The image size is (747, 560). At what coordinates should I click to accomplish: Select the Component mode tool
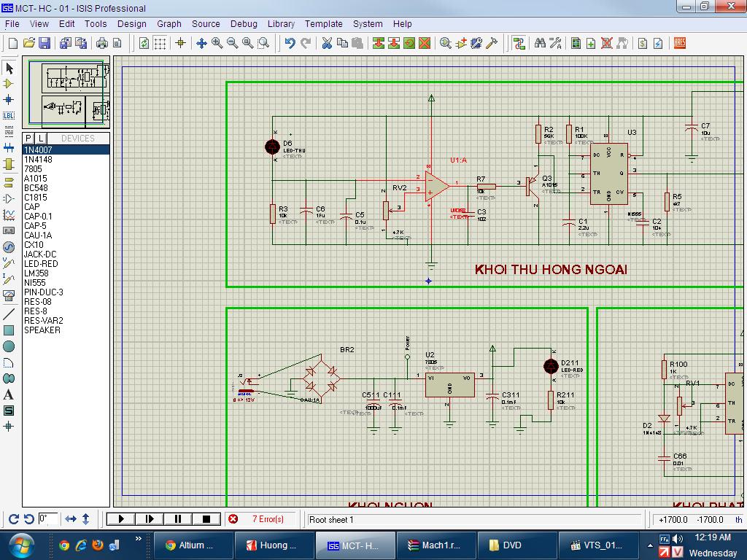9,84
